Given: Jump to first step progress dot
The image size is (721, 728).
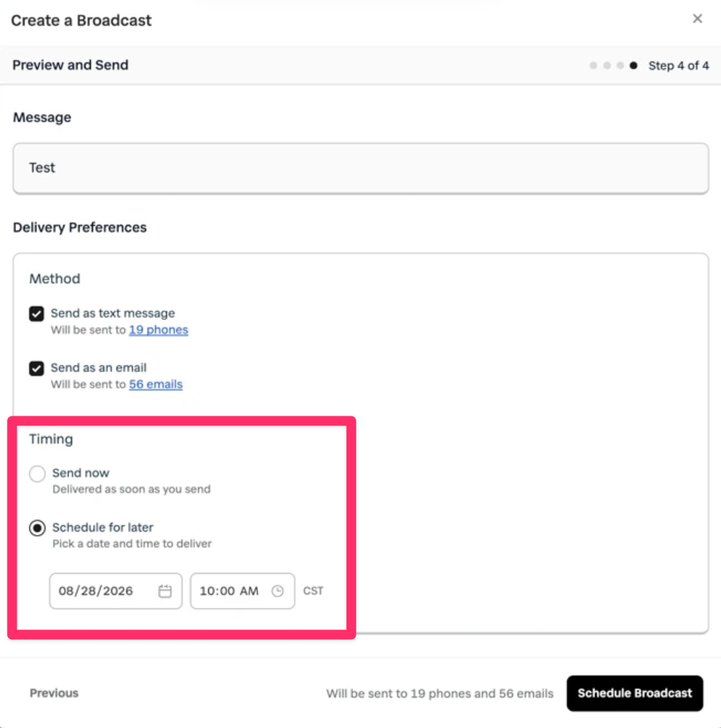Looking at the screenshot, I should (x=593, y=66).
